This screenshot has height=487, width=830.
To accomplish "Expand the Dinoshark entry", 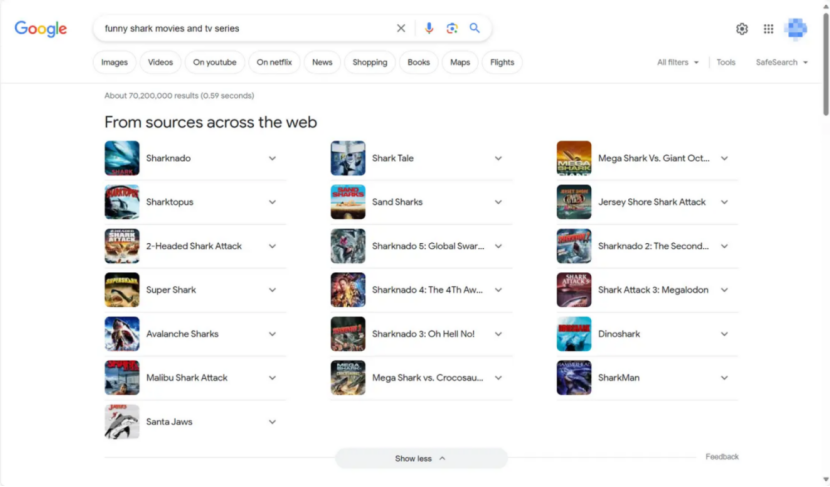I will pyautogui.click(x=724, y=334).
